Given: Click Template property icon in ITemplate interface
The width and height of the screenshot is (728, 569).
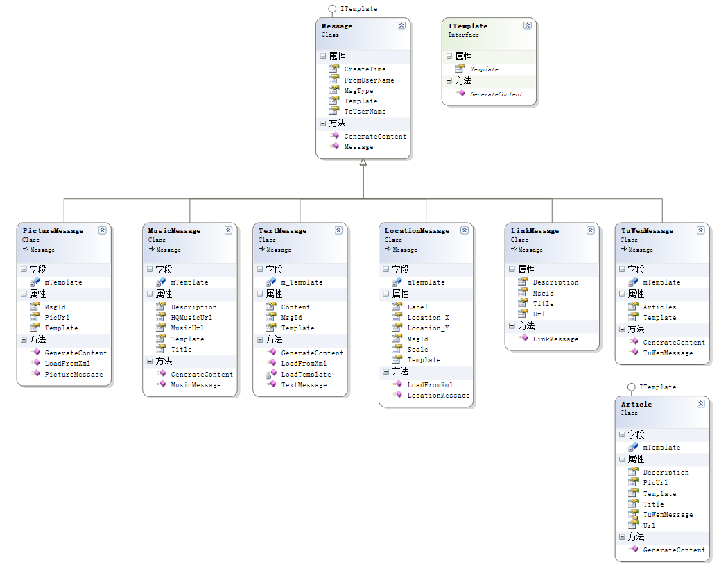Looking at the screenshot, I should [460, 69].
